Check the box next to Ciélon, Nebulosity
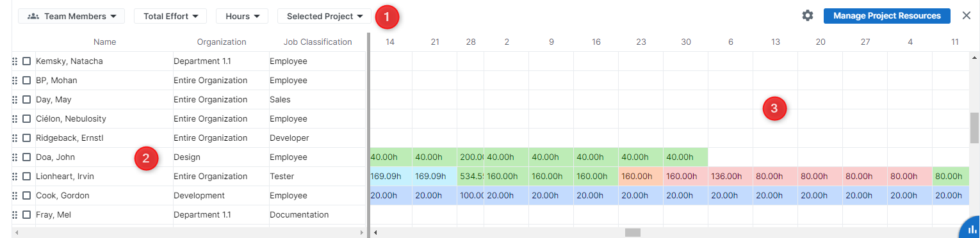The height and width of the screenshot is (238, 980). pos(27,119)
